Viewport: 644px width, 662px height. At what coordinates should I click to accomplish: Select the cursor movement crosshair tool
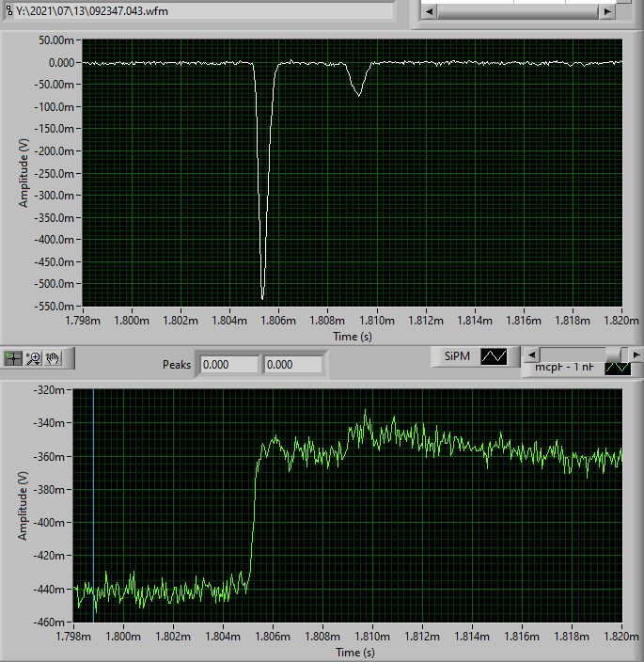point(13,358)
